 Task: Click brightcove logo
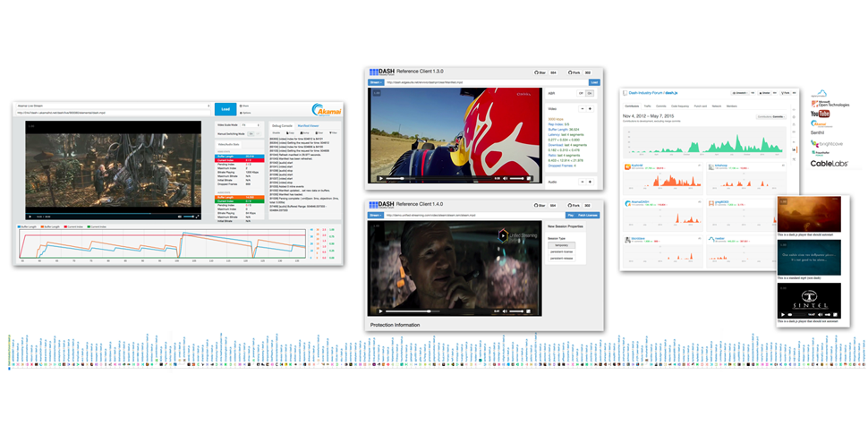coord(827,143)
